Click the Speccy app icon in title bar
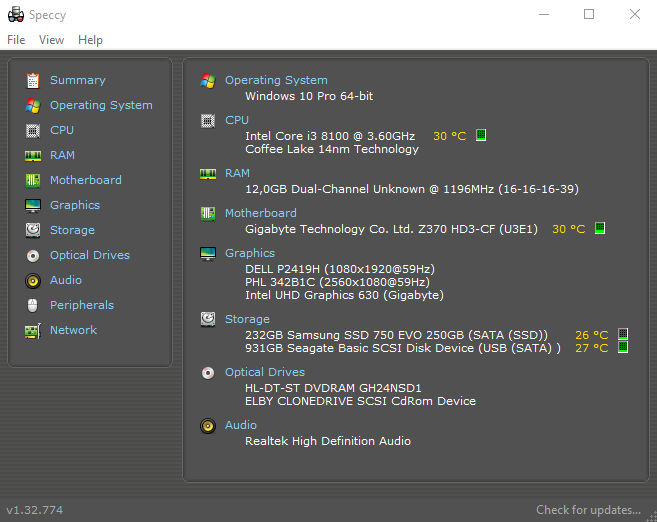 (x=16, y=15)
